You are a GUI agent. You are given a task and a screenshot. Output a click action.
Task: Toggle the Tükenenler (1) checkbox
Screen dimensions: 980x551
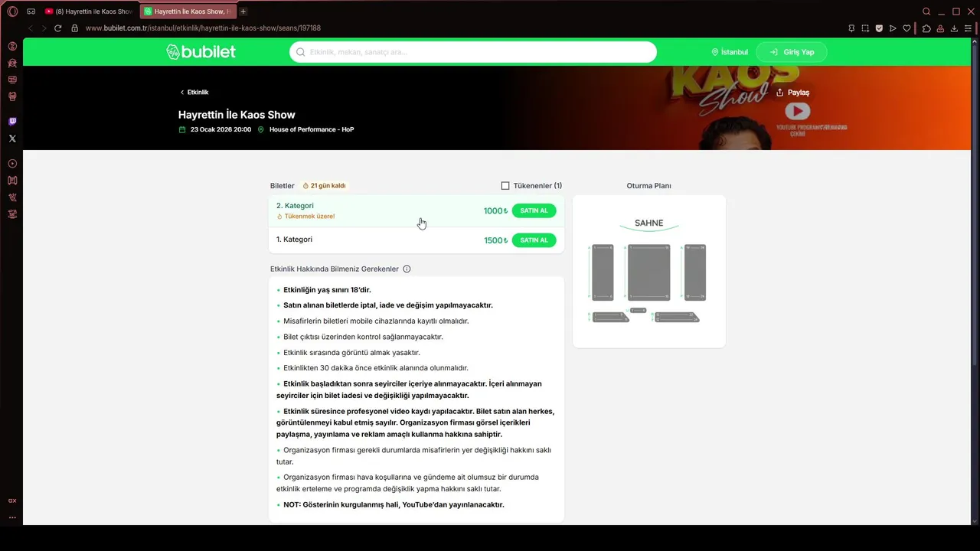(505, 186)
